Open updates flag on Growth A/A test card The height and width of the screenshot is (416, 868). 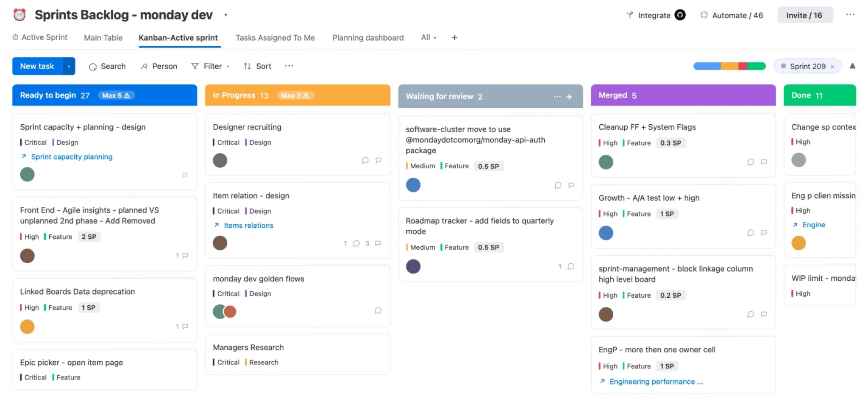click(x=764, y=233)
